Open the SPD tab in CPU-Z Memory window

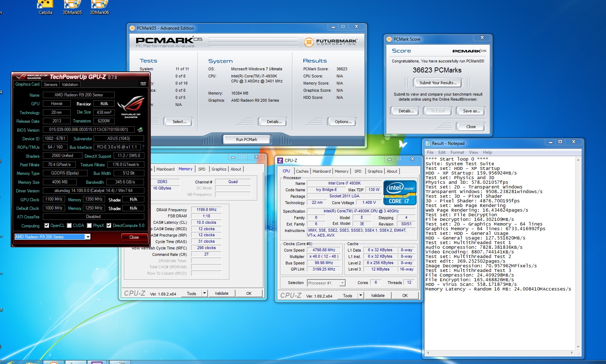[202, 169]
